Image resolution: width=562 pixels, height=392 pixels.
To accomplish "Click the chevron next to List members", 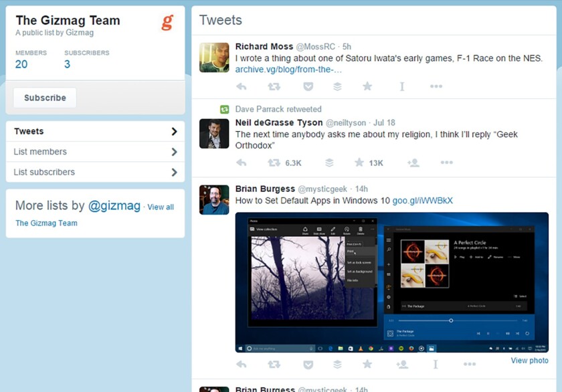I will (174, 152).
